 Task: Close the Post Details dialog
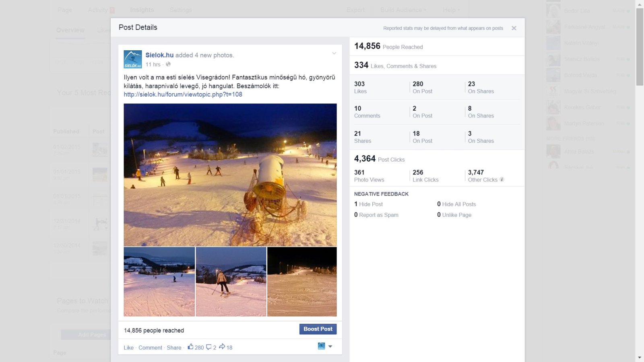(x=514, y=28)
